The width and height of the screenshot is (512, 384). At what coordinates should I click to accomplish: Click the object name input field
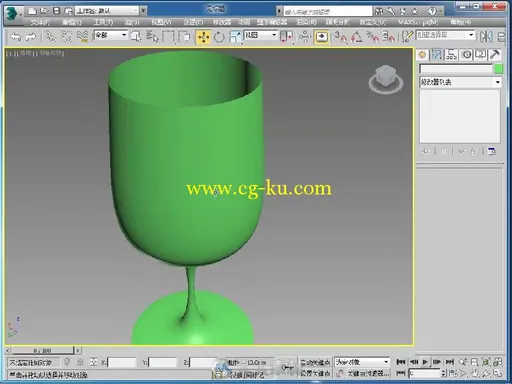(456, 69)
